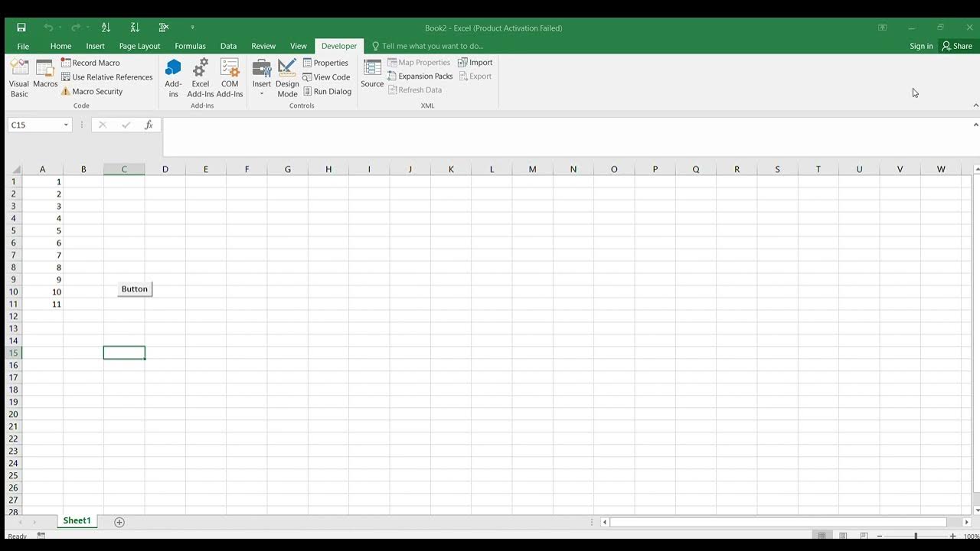
Task: Switch to the Data tab
Action: tap(228, 46)
